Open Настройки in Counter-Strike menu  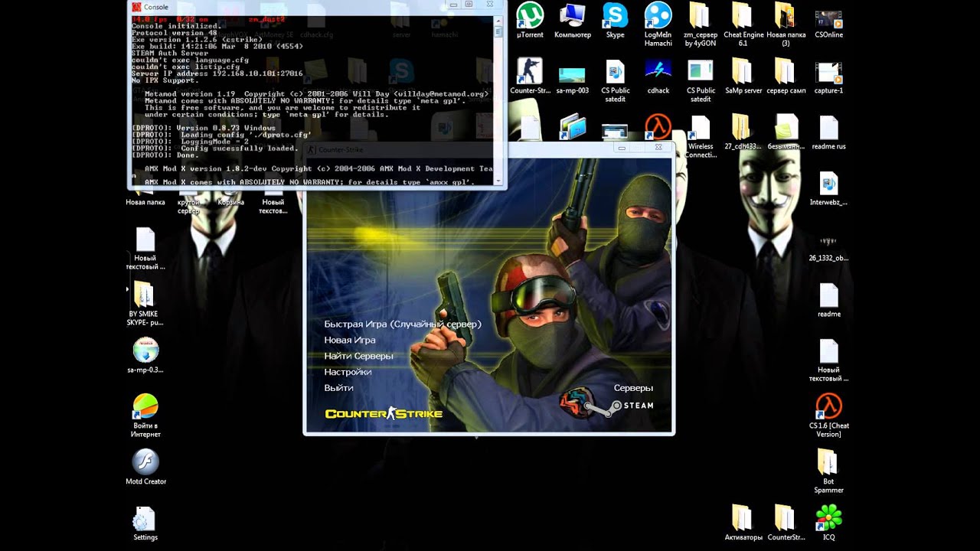pos(348,372)
